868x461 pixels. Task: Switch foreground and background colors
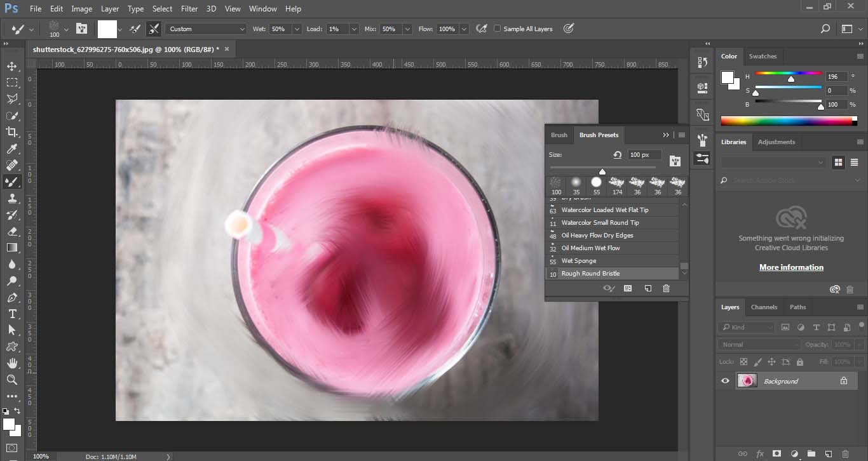click(17, 411)
